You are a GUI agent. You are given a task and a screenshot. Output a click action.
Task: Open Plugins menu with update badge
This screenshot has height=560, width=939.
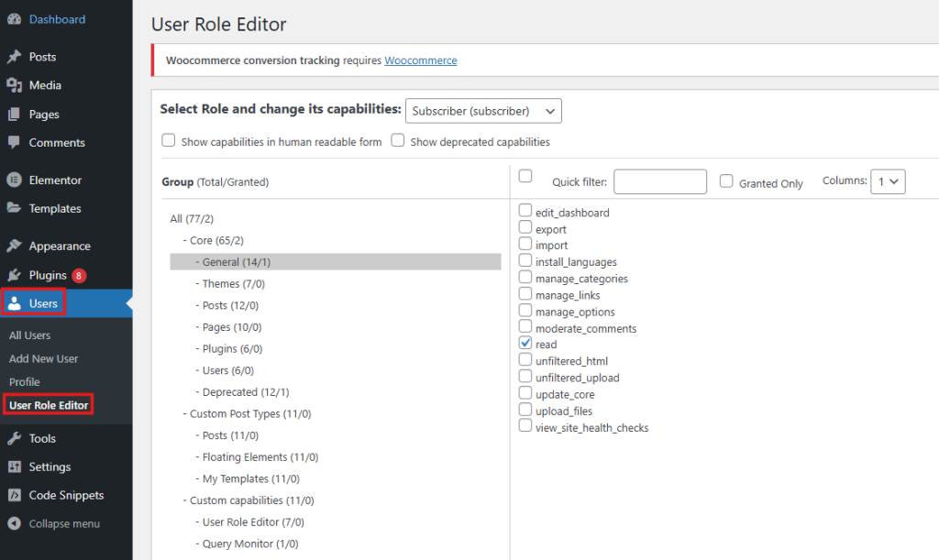pyautogui.click(x=48, y=275)
